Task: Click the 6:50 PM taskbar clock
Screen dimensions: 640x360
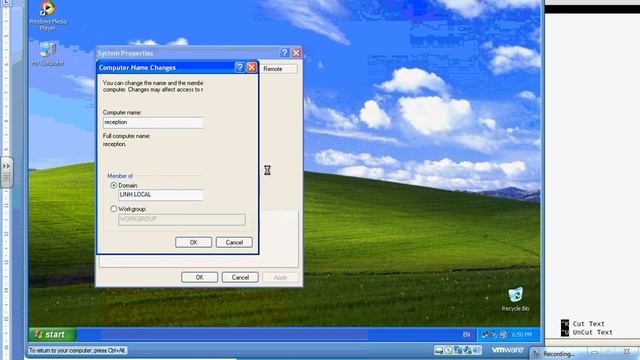Action: pos(522,334)
